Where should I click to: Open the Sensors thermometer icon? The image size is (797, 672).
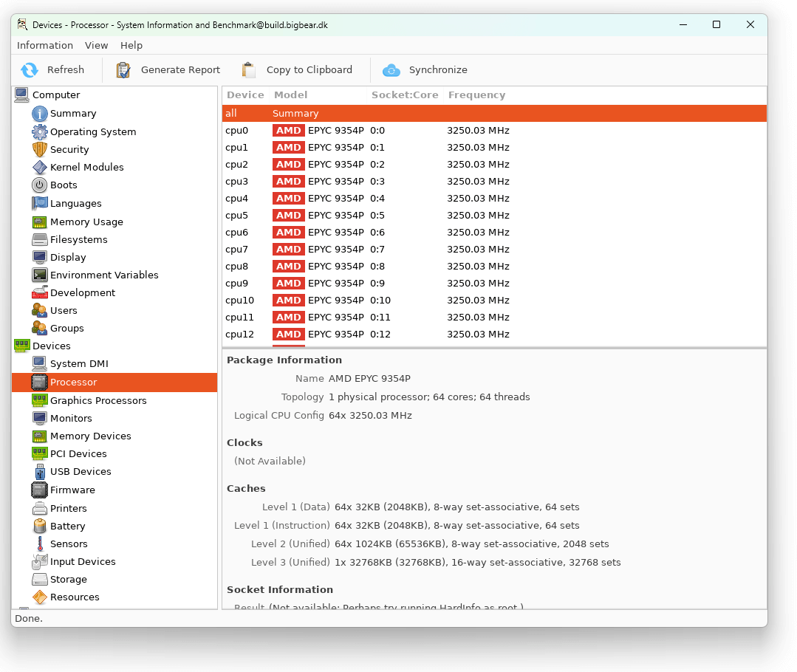(x=40, y=544)
